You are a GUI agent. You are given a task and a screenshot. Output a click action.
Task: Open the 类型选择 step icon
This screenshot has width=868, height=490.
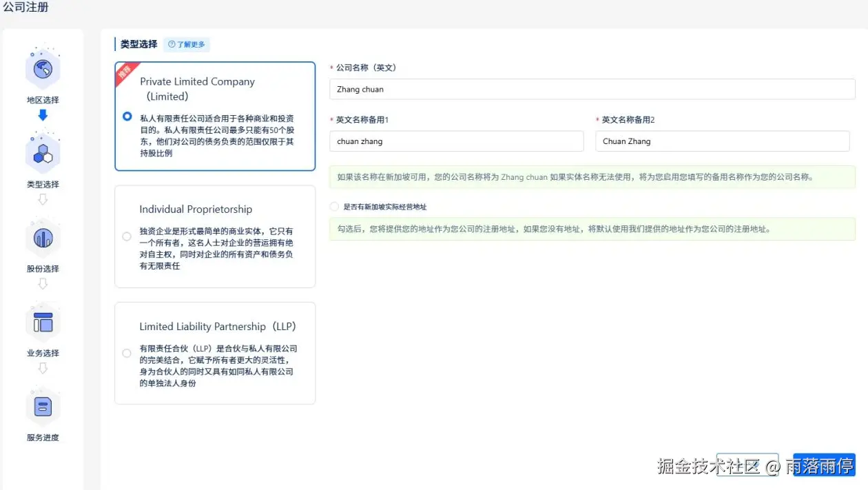[43, 153]
